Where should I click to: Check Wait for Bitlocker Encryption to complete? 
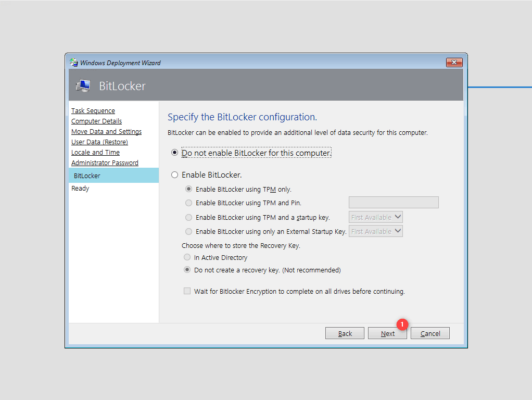(x=187, y=291)
